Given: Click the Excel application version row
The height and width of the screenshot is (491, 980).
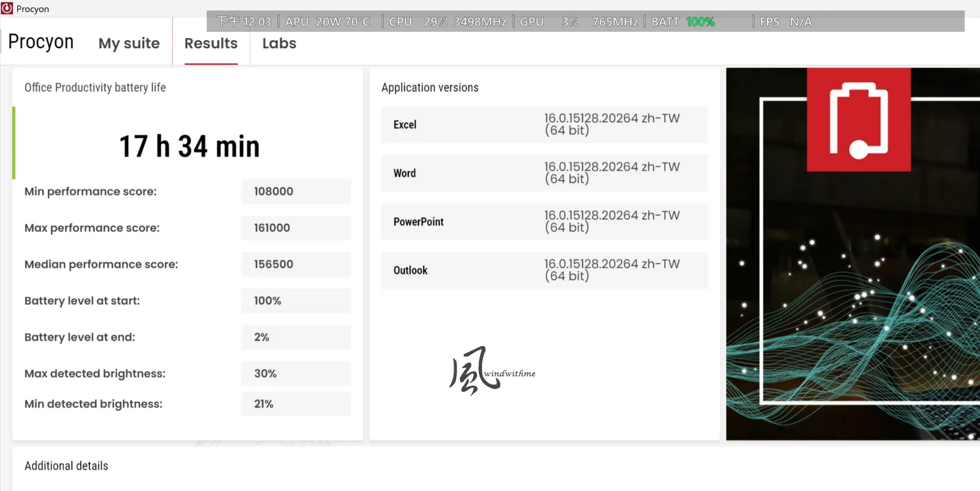Looking at the screenshot, I should click(545, 125).
